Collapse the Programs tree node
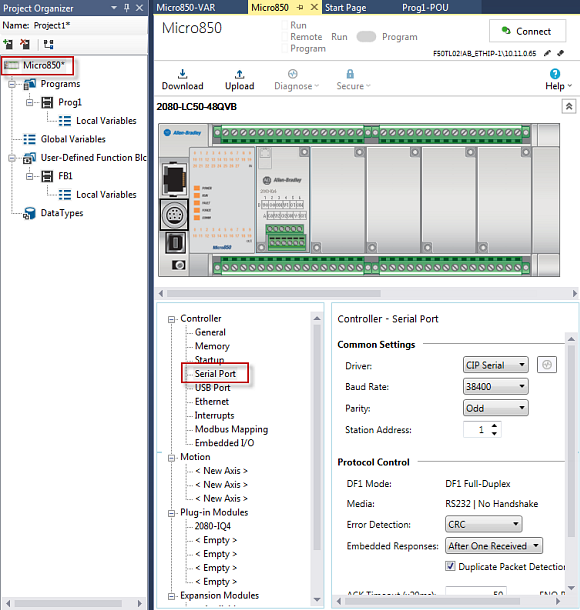The width and height of the screenshot is (580, 610). (12, 84)
